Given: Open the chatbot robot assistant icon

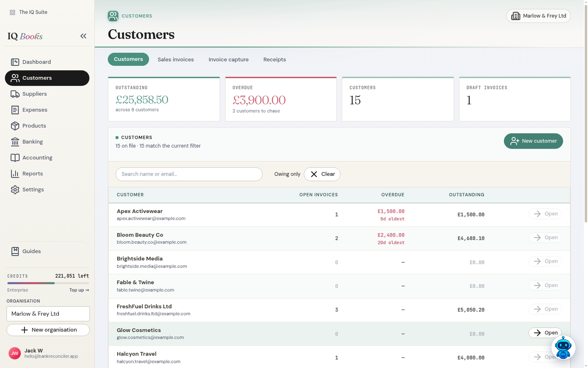Looking at the screenshot, I should coord(563,347).
